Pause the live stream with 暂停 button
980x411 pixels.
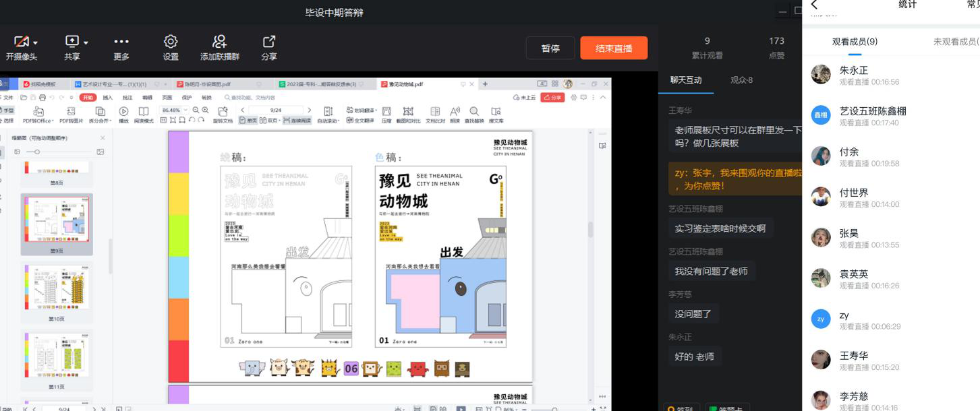(550, 49)
